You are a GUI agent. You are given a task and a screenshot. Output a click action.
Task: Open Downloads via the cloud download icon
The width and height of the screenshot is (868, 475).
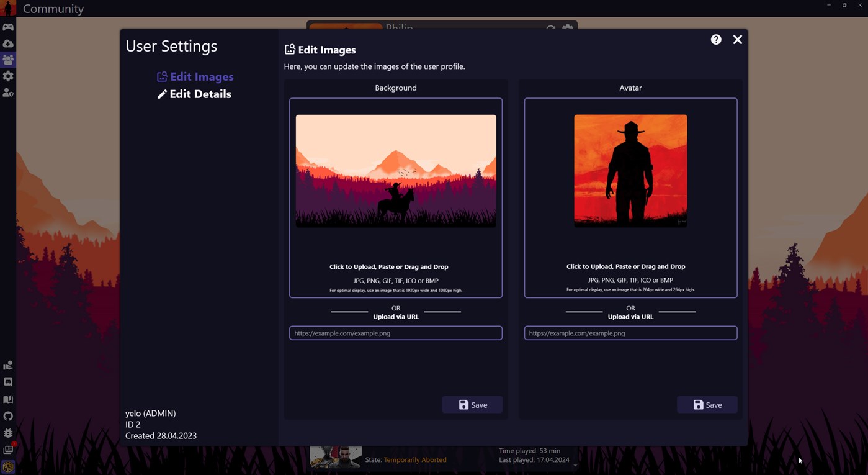(x=8, y=43)
